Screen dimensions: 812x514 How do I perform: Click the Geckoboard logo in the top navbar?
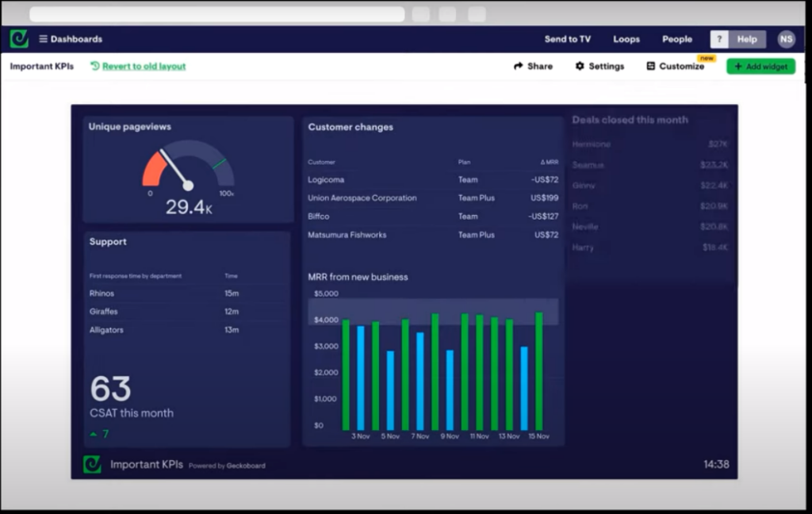tap(17, 38)
